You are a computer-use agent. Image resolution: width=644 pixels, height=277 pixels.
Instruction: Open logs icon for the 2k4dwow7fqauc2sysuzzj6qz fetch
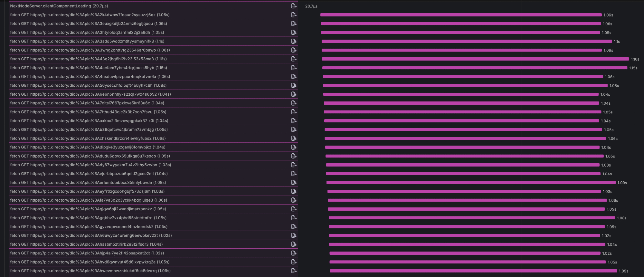point(294,15)
